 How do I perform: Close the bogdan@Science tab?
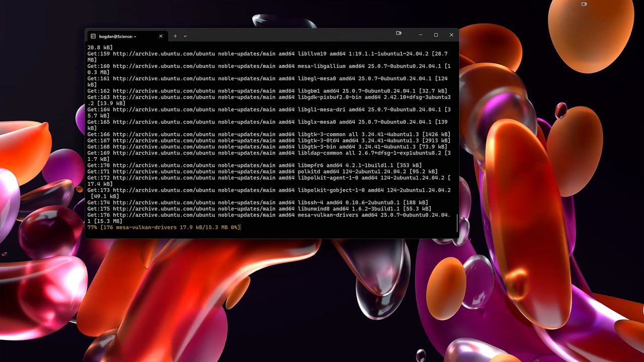click(x=161, y=36)
